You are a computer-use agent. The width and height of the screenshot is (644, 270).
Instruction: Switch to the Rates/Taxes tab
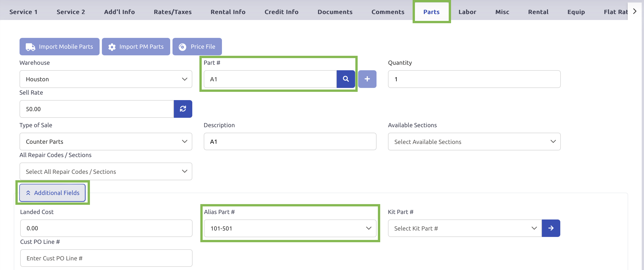[x=172, y=12]
